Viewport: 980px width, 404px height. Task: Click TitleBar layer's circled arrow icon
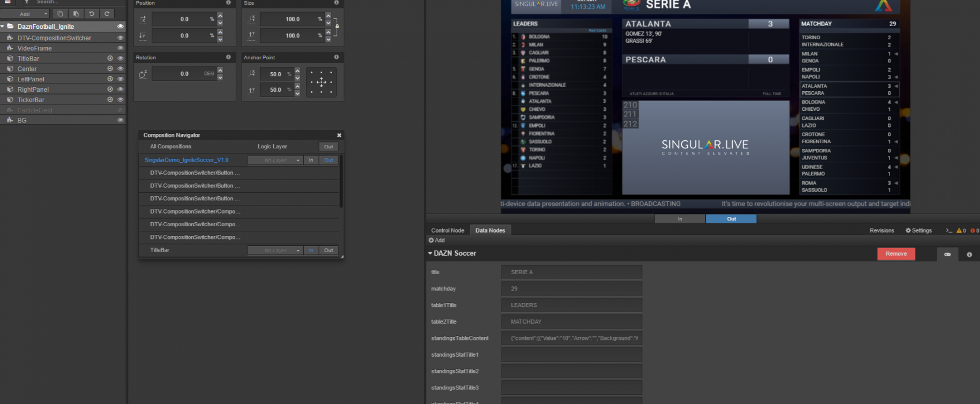tap(110, 58)
